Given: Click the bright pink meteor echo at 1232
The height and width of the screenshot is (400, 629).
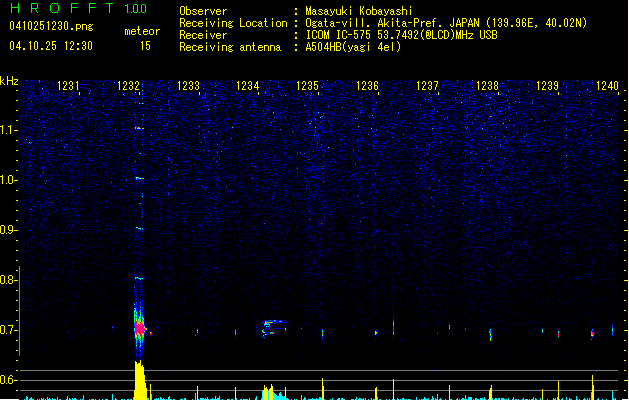Looking at the screenshot, I should 139,329.
